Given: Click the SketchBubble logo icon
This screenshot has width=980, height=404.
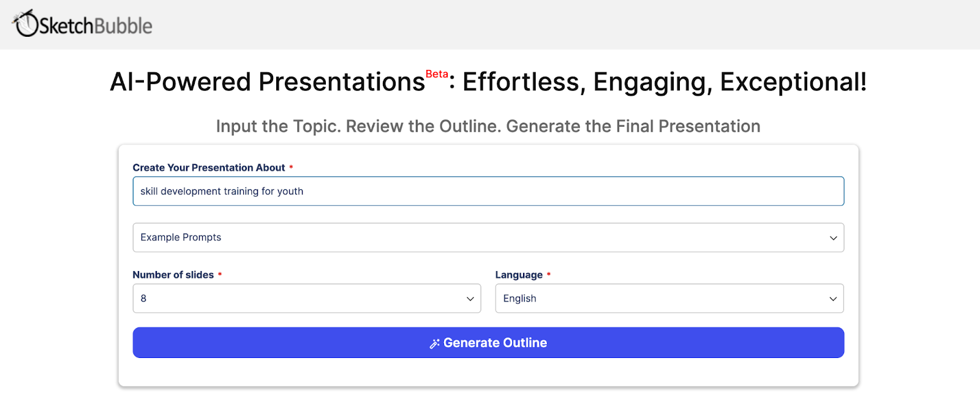Looking at the screenshot, I should click(x=26, y=24).
